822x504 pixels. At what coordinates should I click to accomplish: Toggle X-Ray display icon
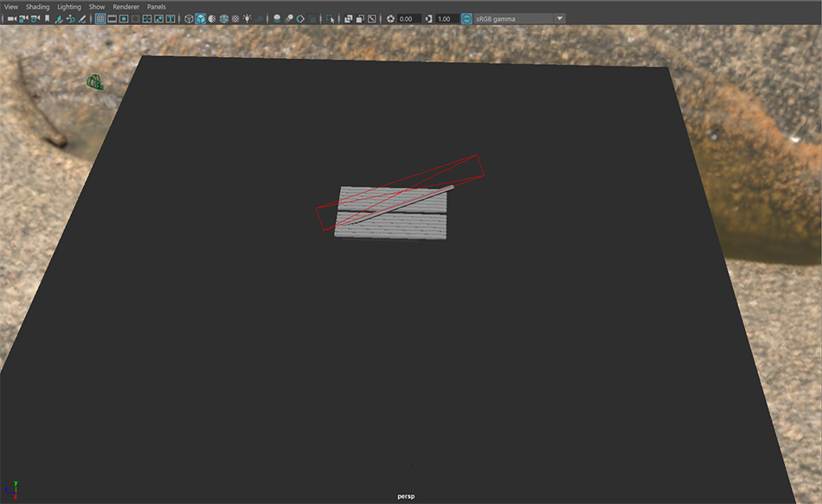pos(348,19)
